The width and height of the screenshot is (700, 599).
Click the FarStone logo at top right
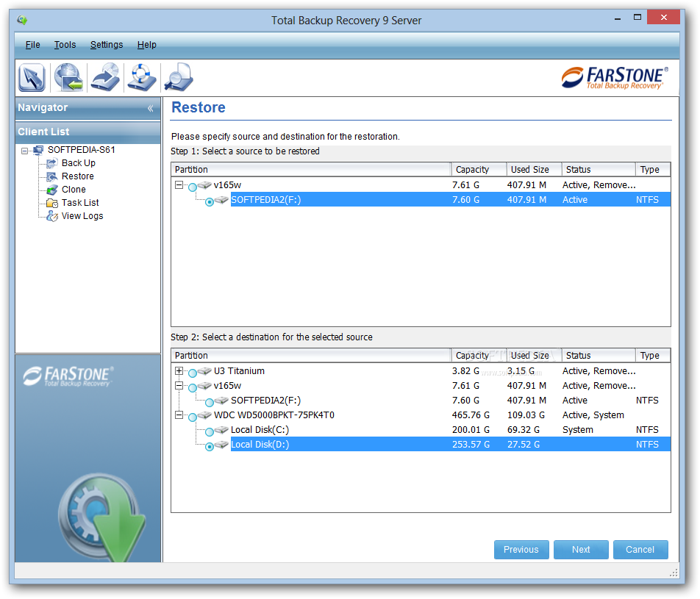click(x=615, y=78)
